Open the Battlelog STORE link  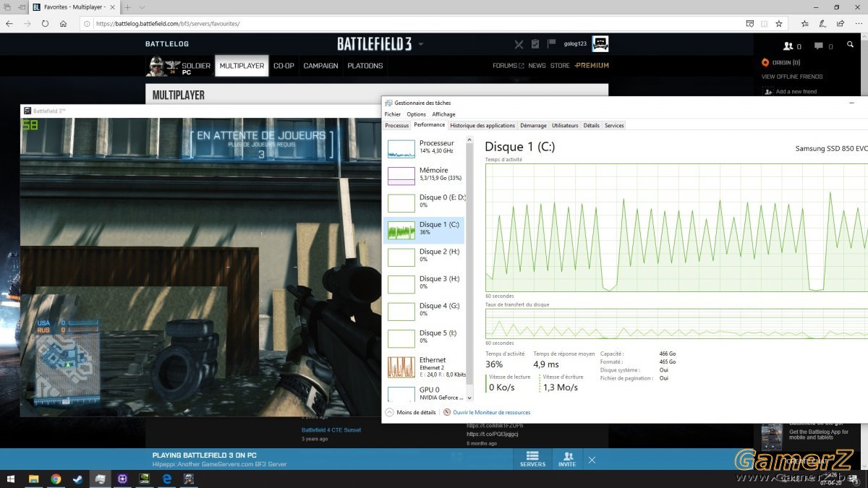[560, 66]
